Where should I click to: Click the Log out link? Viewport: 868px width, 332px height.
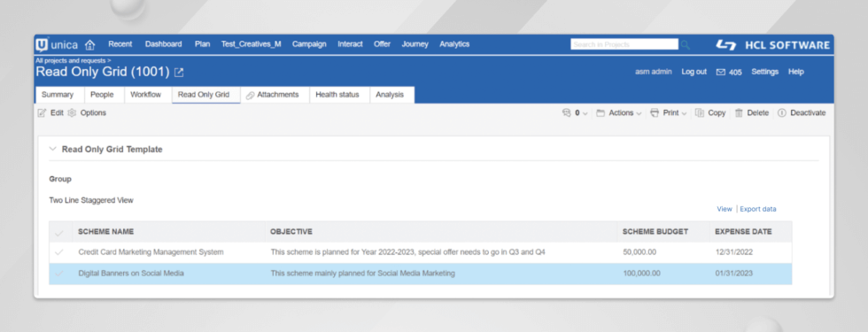click(694, 72)
